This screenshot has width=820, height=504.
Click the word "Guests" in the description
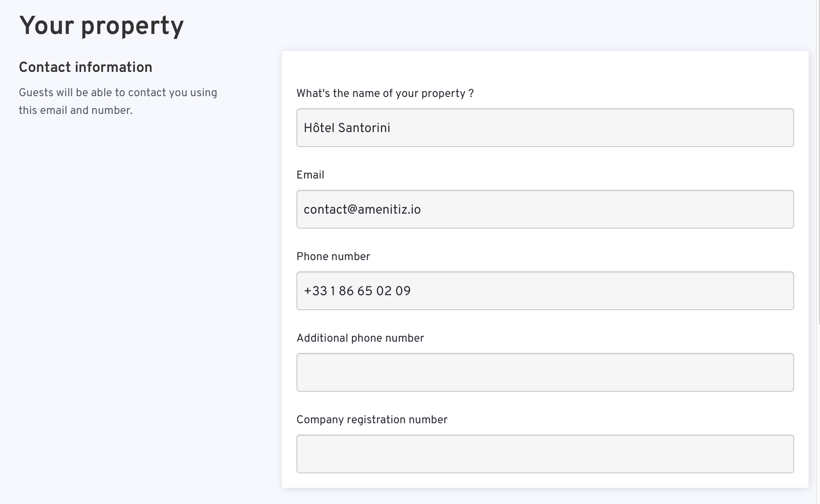(x=36, y=93)
